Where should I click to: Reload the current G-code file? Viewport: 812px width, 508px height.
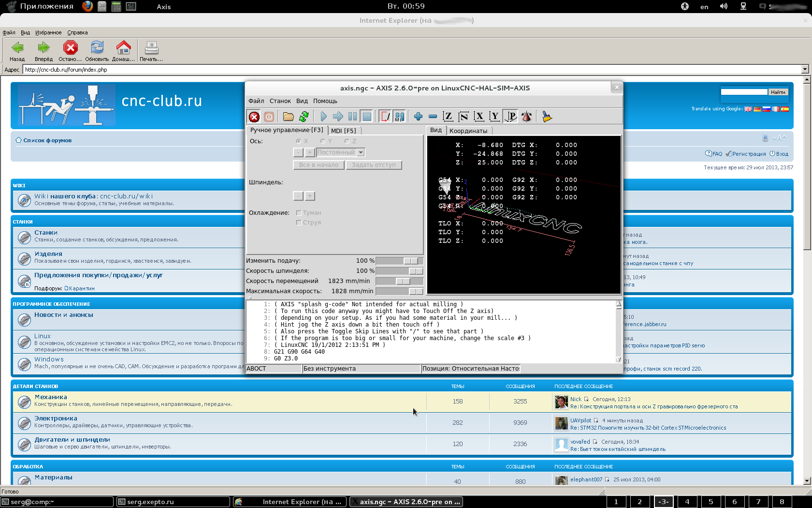[304, 117]
